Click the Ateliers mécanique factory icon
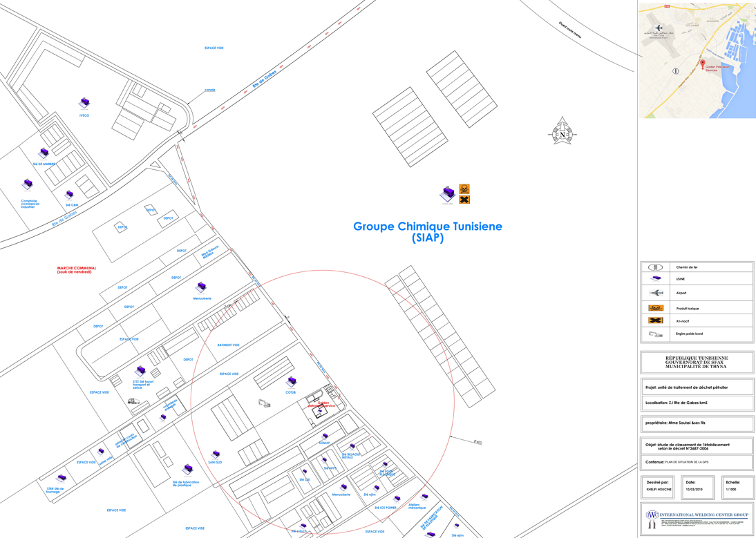This screenshot has width=756, height=538. [424, 497]
